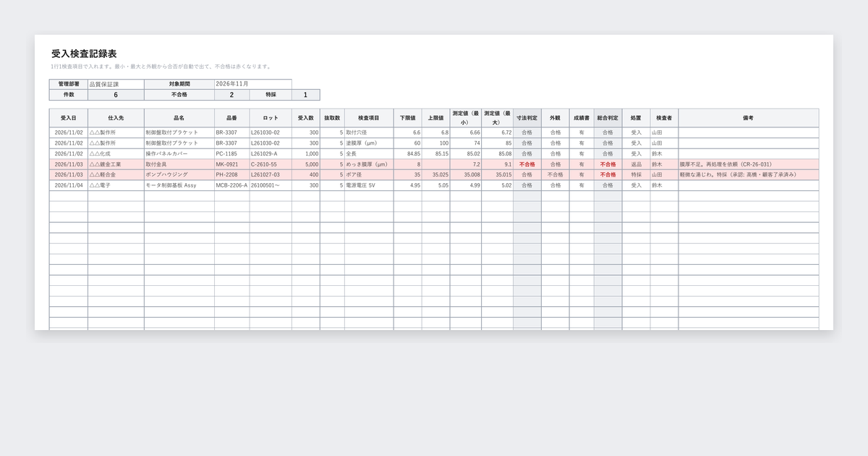Click the 特採 summary label
The width and height of the screenshot is (868, 456).
click(271, 95)
